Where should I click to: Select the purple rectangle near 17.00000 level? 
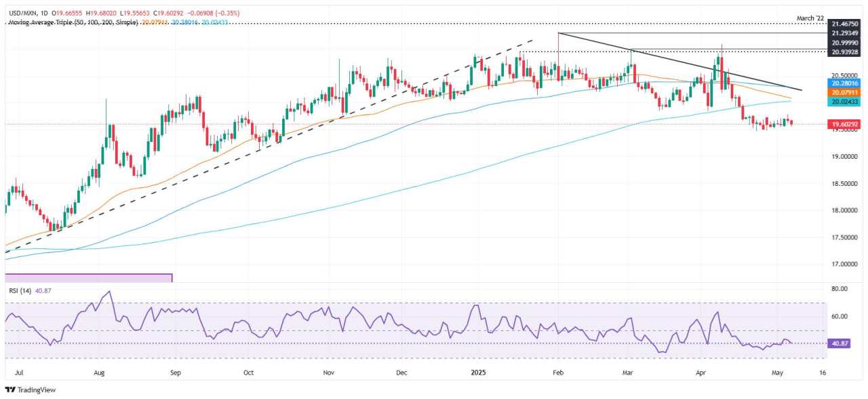tap(89, 278)
